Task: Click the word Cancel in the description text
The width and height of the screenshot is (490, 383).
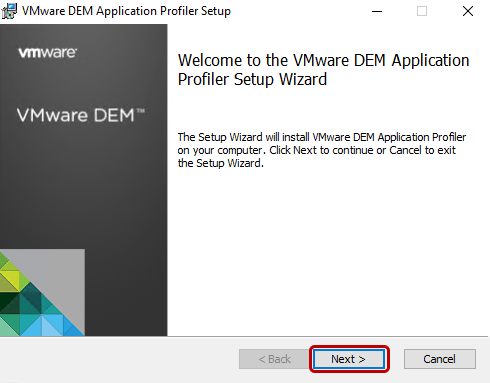Action: (x=405, y=150)
